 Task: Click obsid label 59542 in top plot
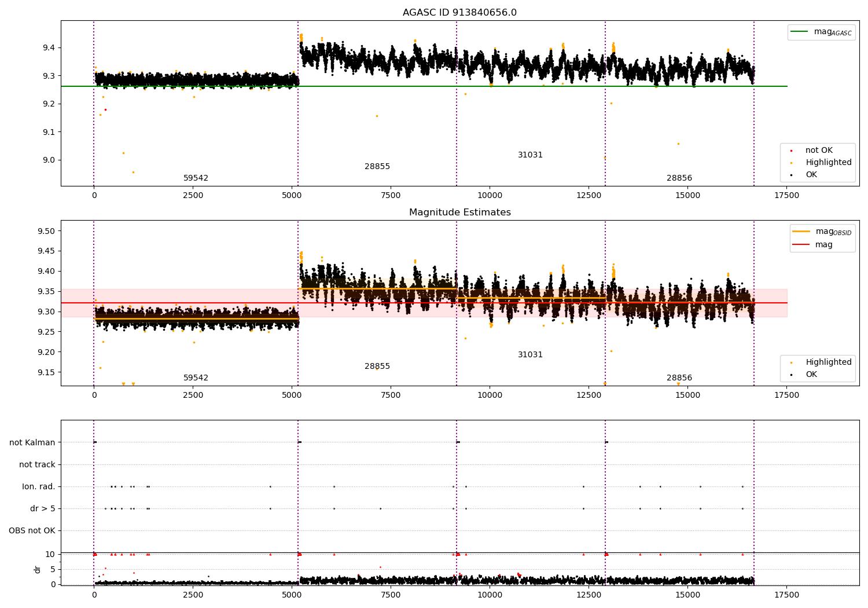[x=196, y=178]
